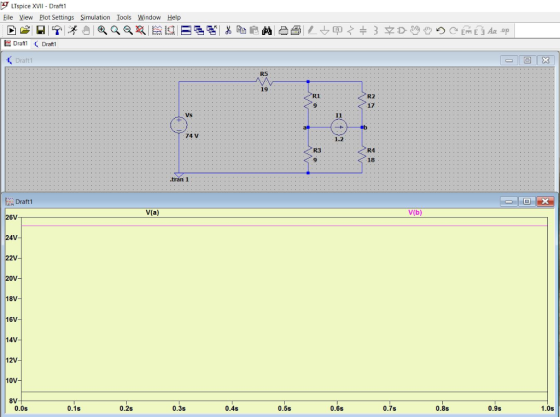Viewport: 560px width, 417px height.
Task: Select the Cut scissors tool
Action: pos(228,31)
